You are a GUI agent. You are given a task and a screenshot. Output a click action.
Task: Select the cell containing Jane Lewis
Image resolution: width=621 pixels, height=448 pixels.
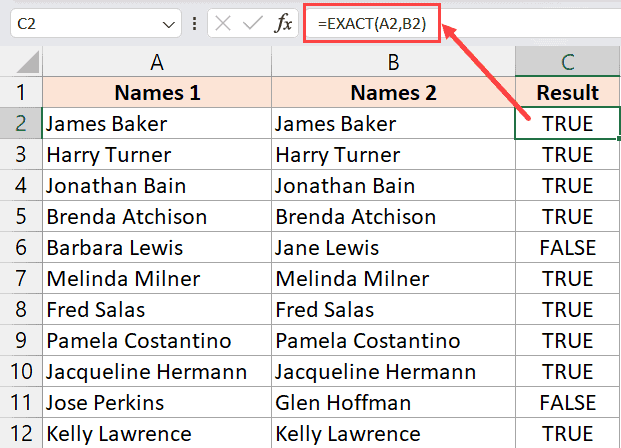[x=393, y=248]
